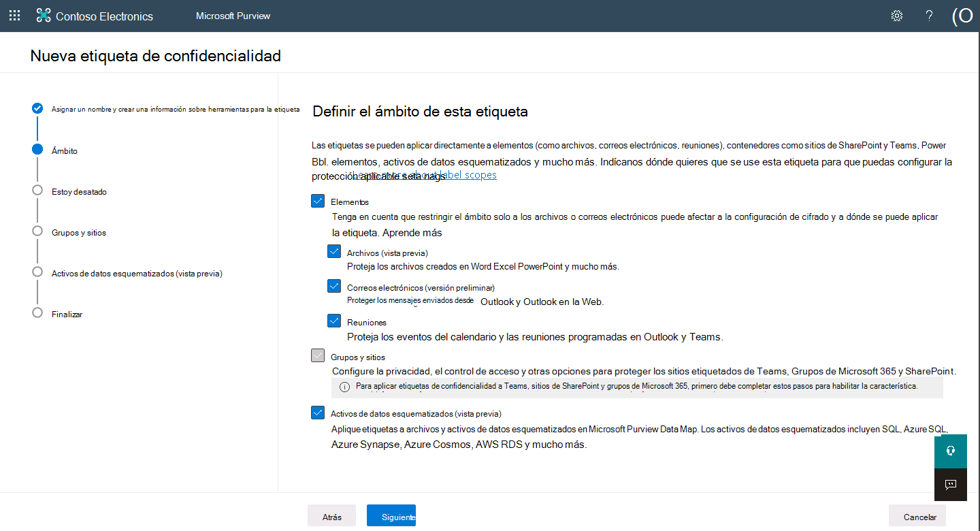Open the feedback comment panel
The image size is (980, 531).
click(950, 484)
